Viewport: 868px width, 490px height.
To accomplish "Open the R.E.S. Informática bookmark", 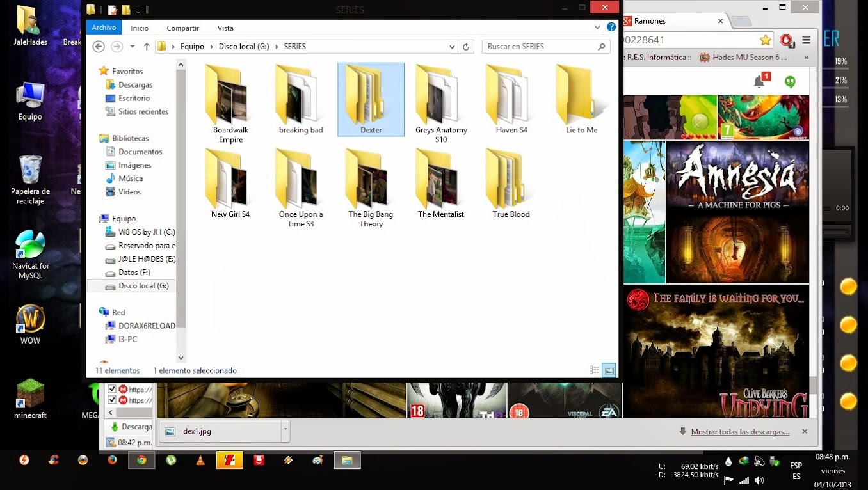I will point(659,57).
